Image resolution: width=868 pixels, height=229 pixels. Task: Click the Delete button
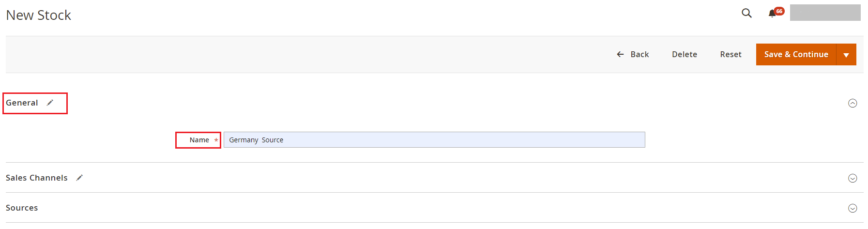[x=684, y=54]
